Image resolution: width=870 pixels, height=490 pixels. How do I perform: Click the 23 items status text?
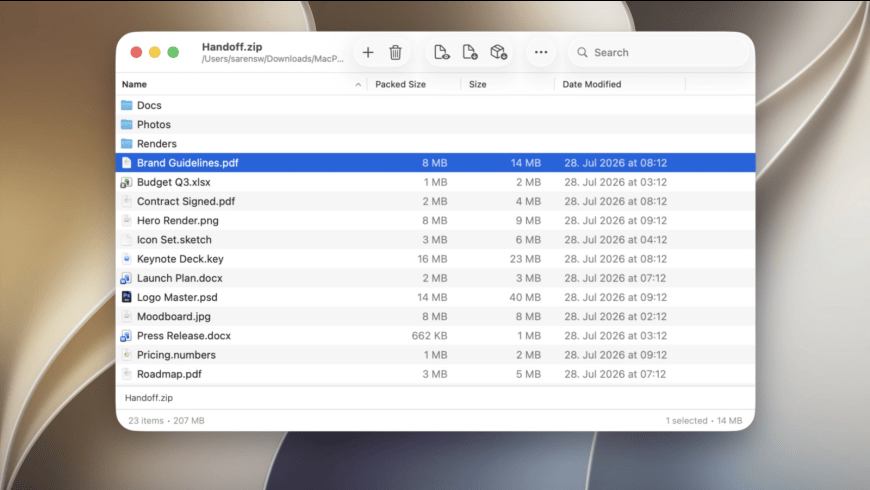pyautogui.click(x=146, y=421)
